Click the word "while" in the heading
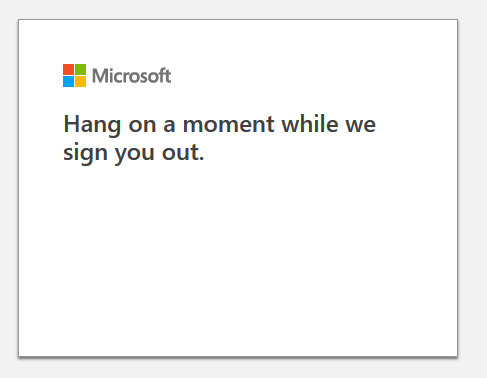The width and height of the screenshot is (487, 378). 310,123
